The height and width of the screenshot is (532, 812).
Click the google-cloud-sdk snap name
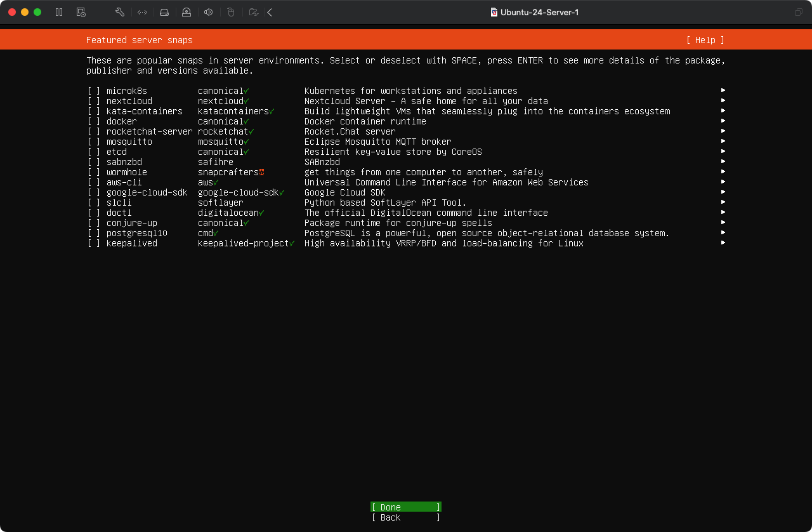pyautogui.click(x=147, y=192)
